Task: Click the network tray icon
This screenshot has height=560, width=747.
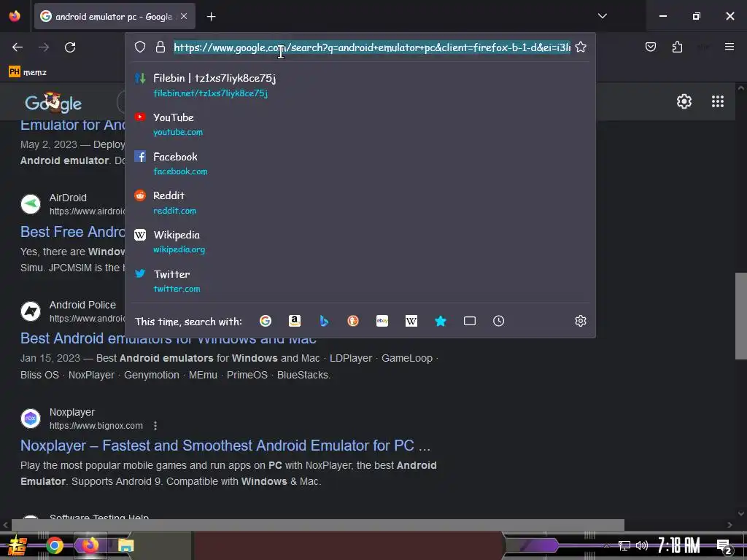Action: (x=624, y=545)
